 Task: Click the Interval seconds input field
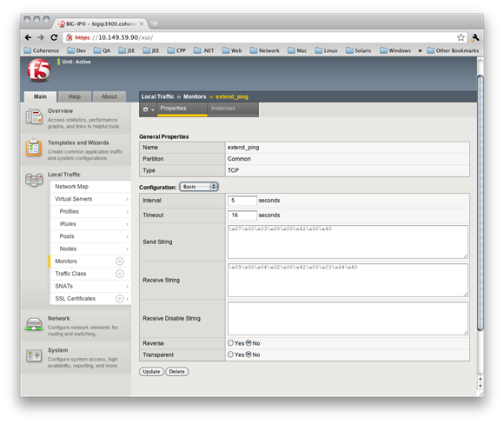click(x=242, y=201)
